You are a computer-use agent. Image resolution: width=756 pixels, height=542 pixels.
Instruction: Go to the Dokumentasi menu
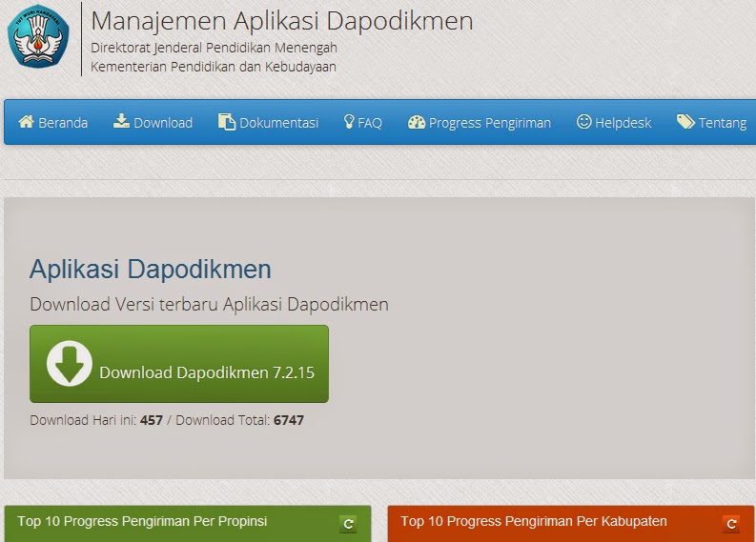[x=268, y=122]
